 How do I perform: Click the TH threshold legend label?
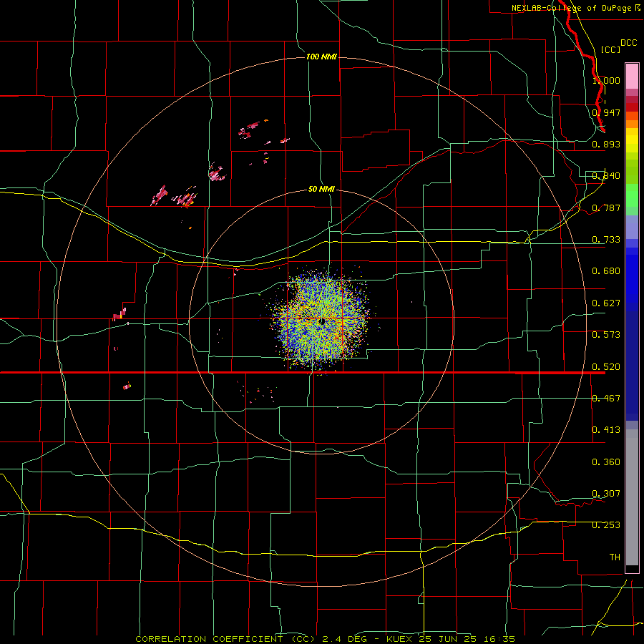click(615, 557)
